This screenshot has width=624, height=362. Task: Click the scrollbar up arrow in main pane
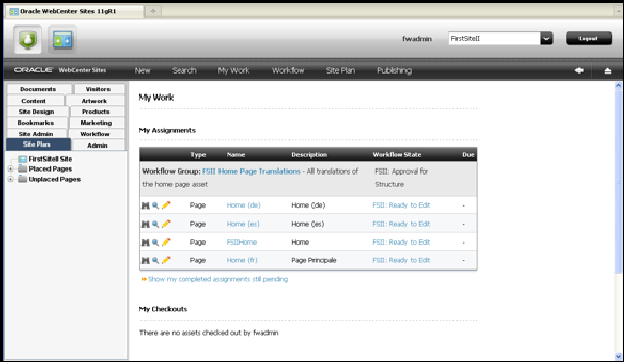(618, 86)
